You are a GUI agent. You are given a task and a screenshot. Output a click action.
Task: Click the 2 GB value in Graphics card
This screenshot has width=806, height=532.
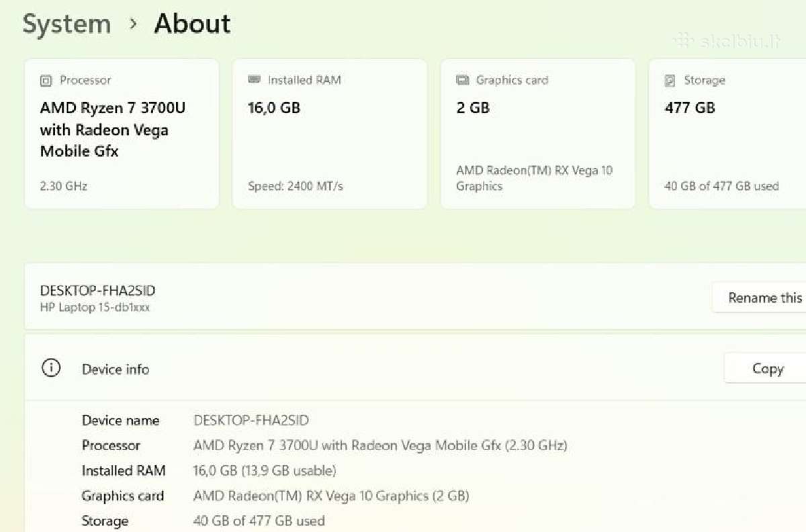[473, 107]
